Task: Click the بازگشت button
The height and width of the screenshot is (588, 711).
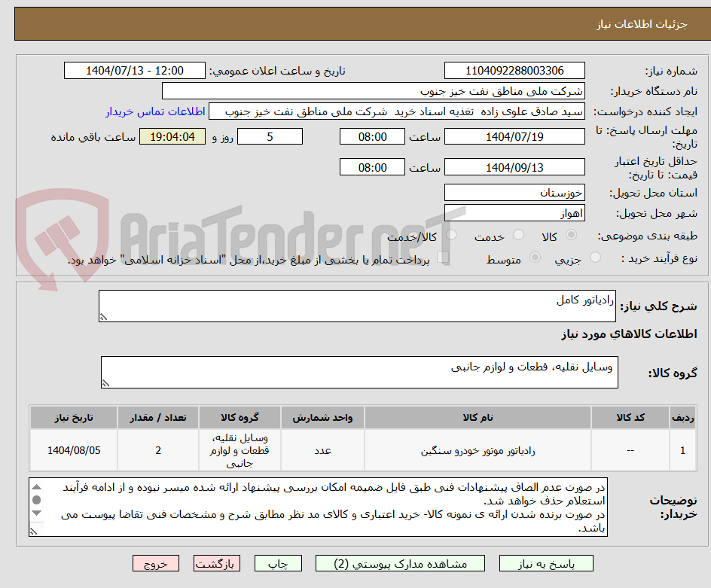Action: (x=216, y=563)
